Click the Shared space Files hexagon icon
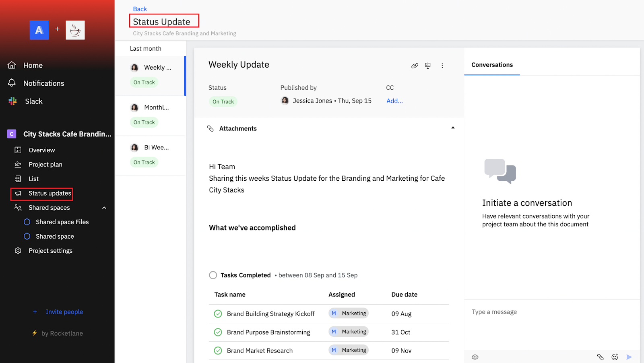 [27, 222]
